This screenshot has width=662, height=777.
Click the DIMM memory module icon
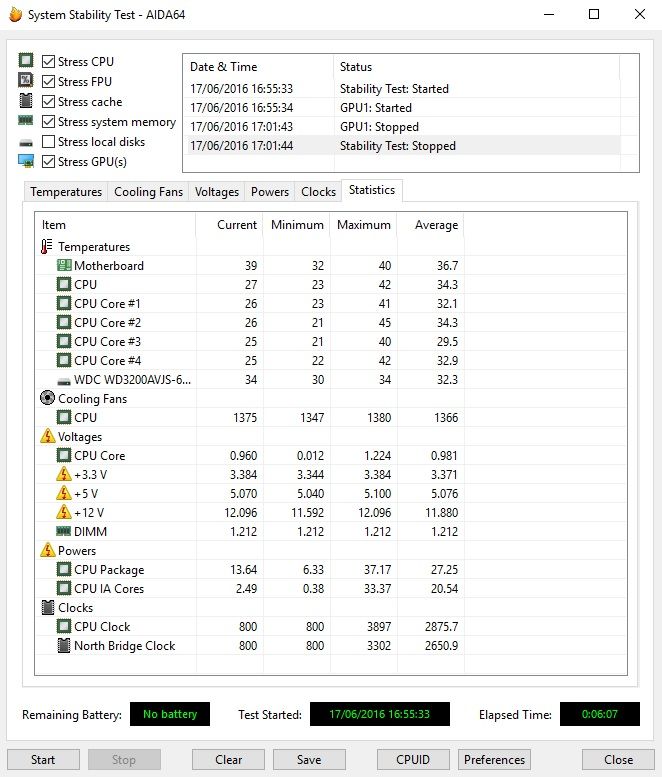coord(64,532)
